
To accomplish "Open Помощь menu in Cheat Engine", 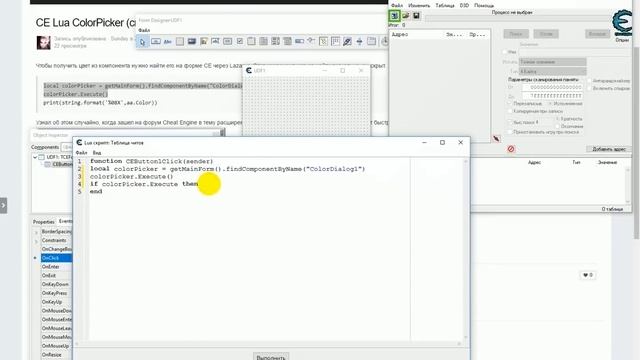I will tap(484, 5).
